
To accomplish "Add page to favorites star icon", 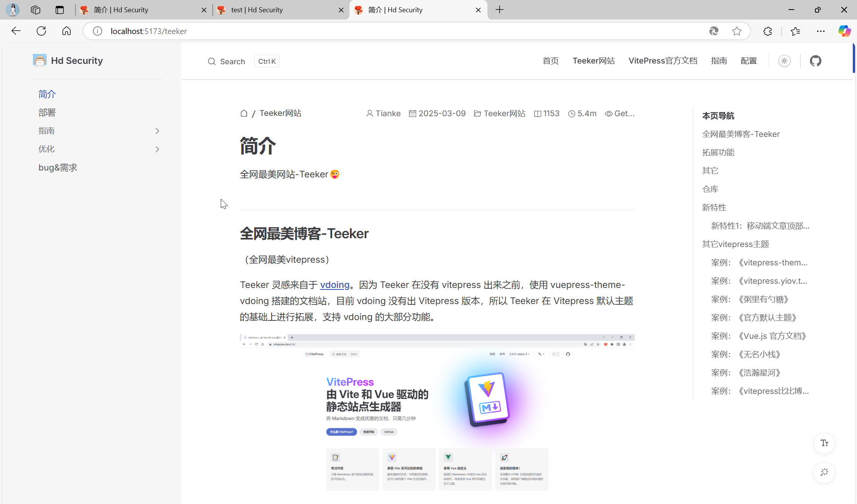I will pyautogui.click(x=737, y=31).
